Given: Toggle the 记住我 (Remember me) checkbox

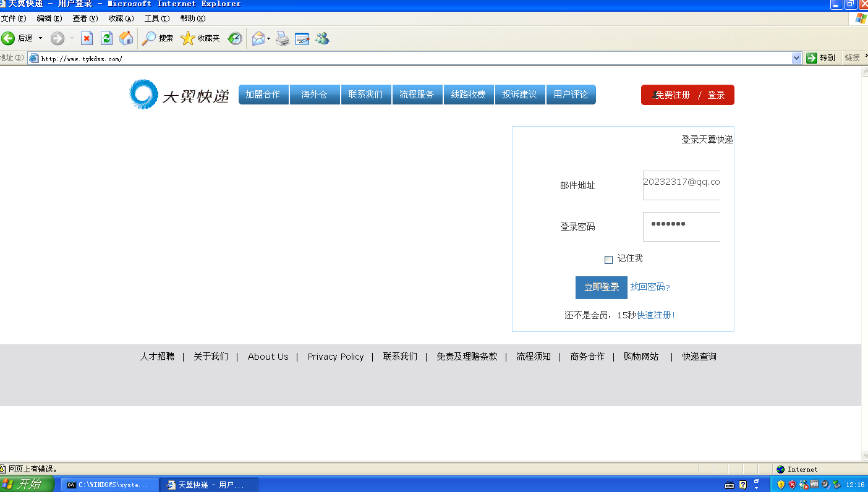Looking at the screenshot, I should (x=608, y=260).
